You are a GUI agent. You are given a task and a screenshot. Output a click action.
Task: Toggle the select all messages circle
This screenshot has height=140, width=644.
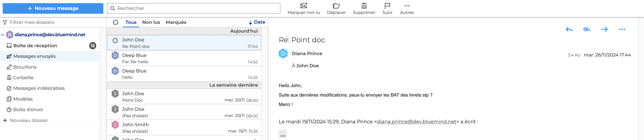[115, 22]
